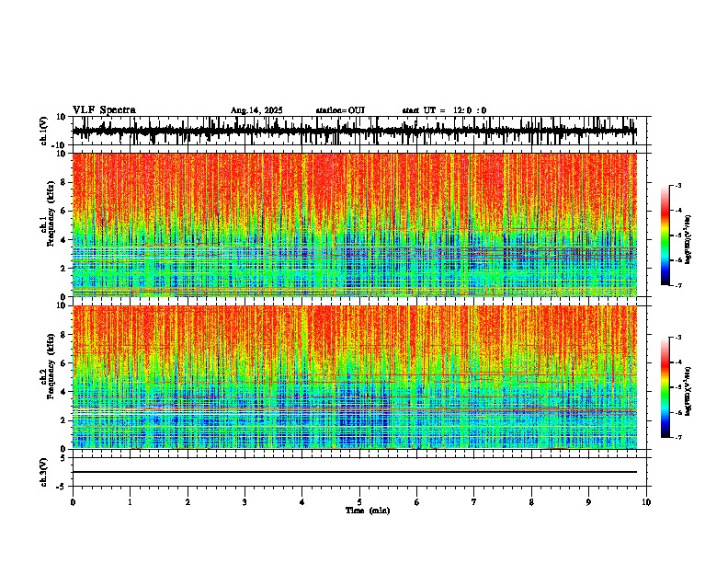The width and height of the screenshot is (728, 563).
Task: Click the "-7" label on ch.2 color bar
Action: [677, 438]
